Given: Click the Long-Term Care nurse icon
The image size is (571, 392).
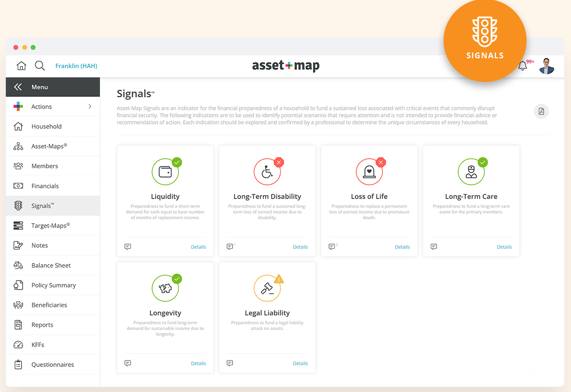Looking at the screenshot, I should (471, 172).
